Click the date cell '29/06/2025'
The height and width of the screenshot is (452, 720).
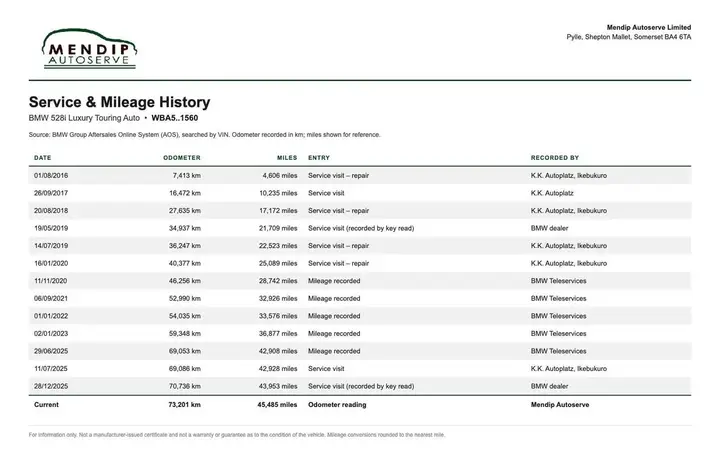click(x=51, y=351)
